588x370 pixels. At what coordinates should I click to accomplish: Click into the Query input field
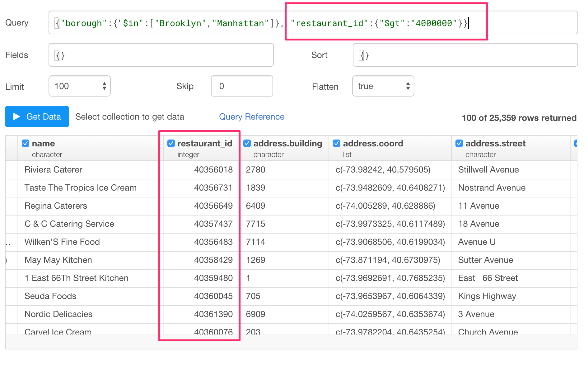(313, 22)
